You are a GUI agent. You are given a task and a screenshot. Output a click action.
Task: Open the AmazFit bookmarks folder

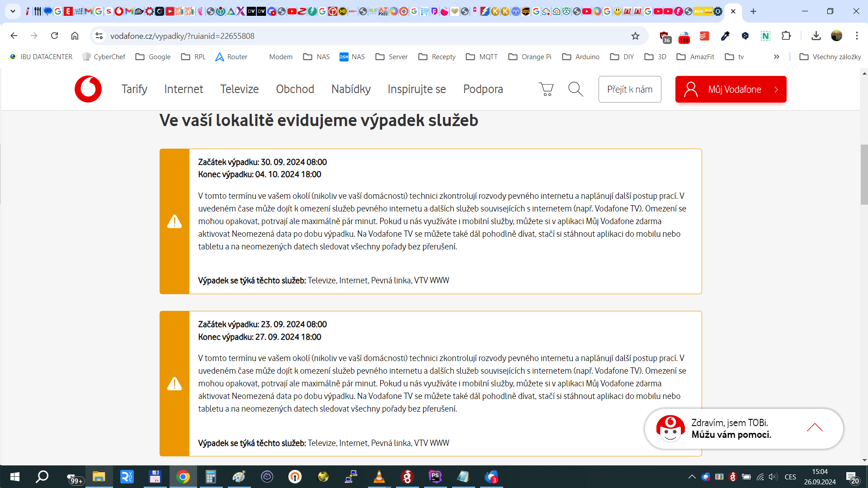click(695, 57)
